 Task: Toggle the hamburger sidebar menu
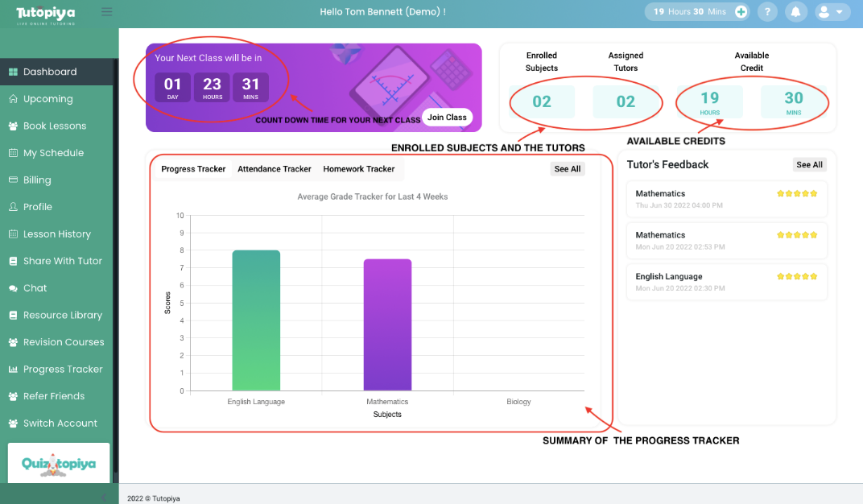[x=107, y=12]
